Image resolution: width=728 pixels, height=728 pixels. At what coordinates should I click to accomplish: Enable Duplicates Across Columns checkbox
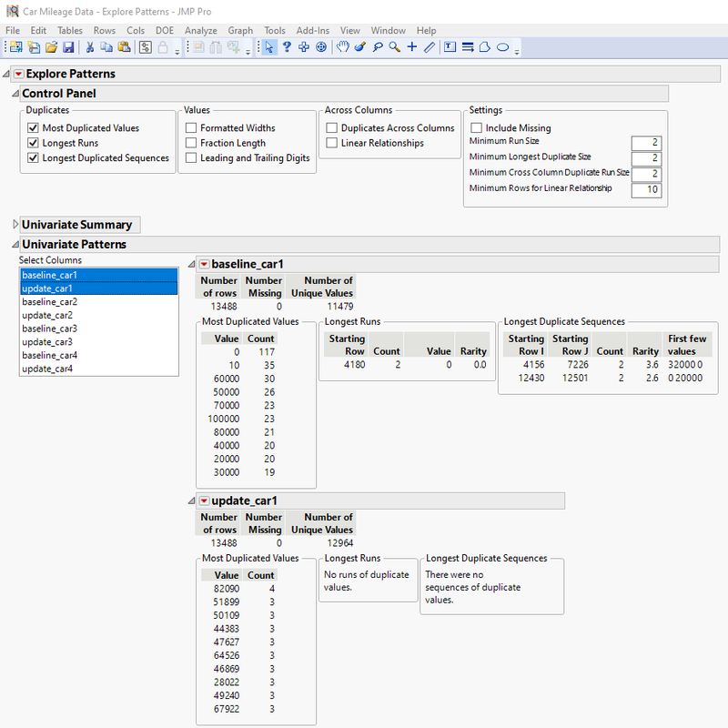click(332, 128)
